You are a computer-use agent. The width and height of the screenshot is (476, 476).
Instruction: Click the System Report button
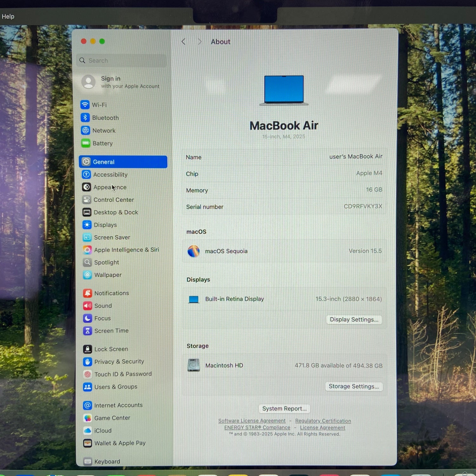point(284,408)
